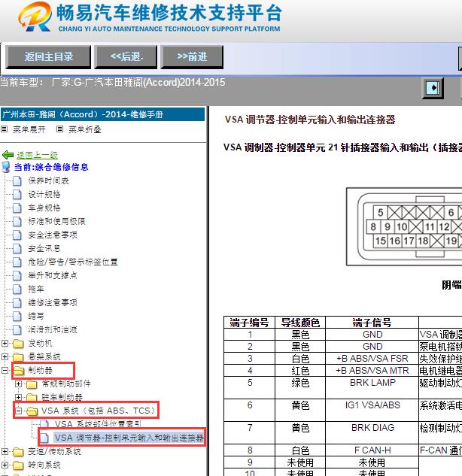Screen dimensions: 462x476
Task: Open the 安全讯息 page
Action: click(x=44, y=248)
